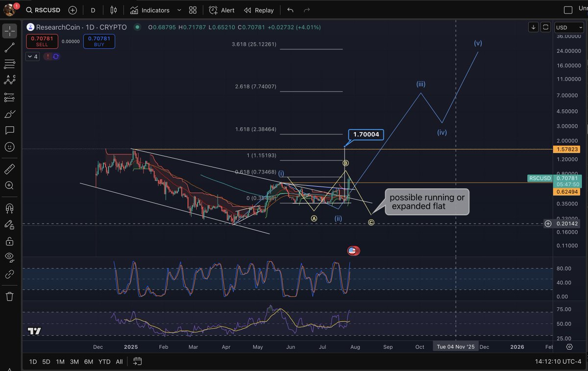Viewport: 588px width, 371px height.
Task: Click the ResearchCoin · 1D · CRYPTO title
Action: 82,27
